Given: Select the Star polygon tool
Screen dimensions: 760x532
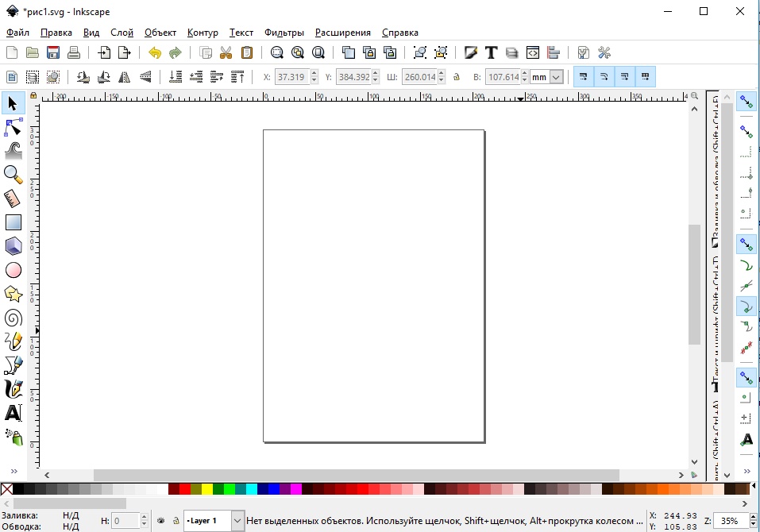Looking at the screenshot, I should click(13, 294).
